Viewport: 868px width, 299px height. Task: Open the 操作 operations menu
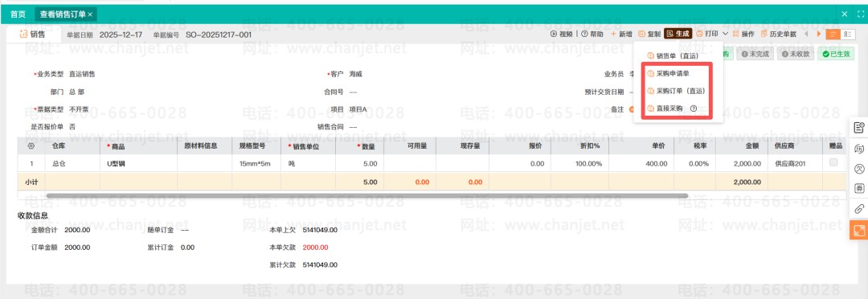pos(743,34)
